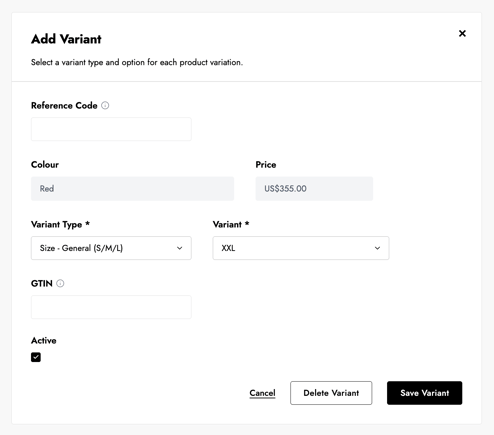Screen dimensions: 494x435
Task: Click the Delete Variant button
Action: [x=331, y=393]
